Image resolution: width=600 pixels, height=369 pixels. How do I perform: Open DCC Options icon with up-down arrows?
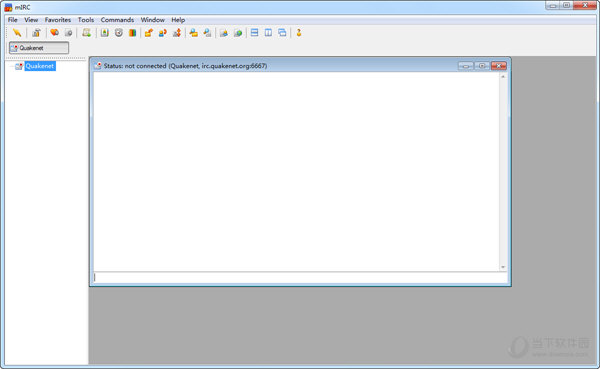click(x=177, y=33)
